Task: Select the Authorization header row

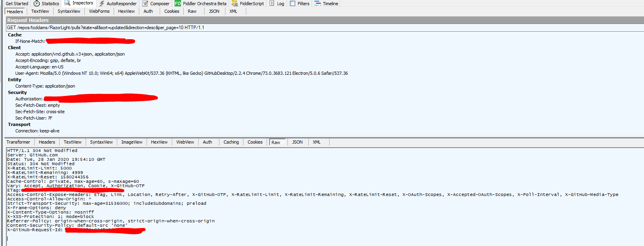Action: pos(87,98)
